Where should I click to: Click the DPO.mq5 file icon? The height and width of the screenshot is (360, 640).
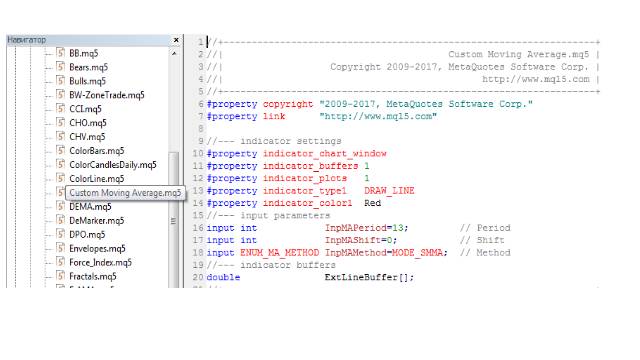pos(60,234)
